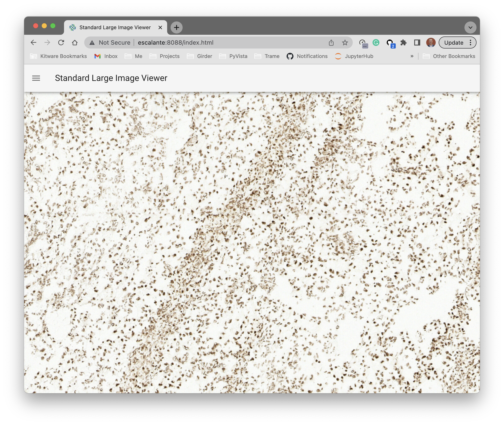Open a new tab with plus button
This screenshot has width=504, height=425.
177,27
